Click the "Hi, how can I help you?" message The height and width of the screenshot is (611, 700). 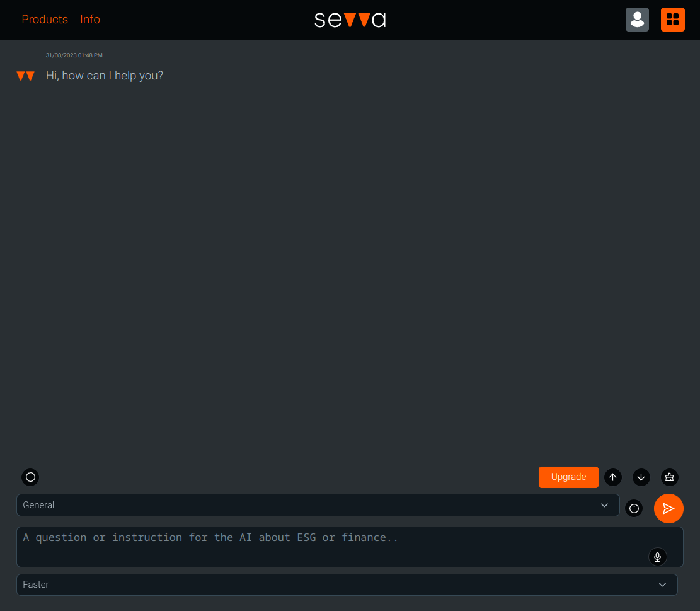[105, 76]
